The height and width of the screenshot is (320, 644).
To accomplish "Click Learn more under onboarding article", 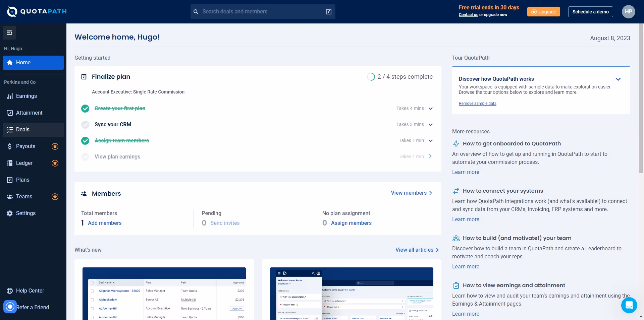I will [466, 172].
